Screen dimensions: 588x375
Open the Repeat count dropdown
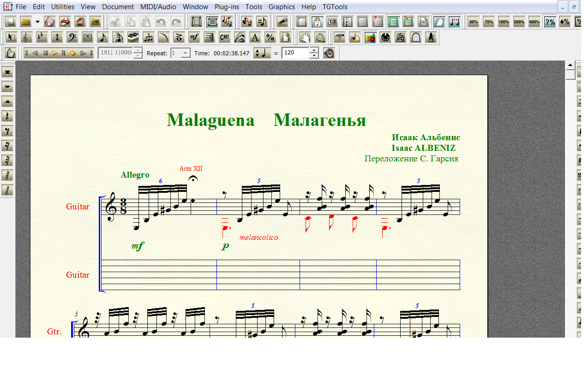pos(185,53)
